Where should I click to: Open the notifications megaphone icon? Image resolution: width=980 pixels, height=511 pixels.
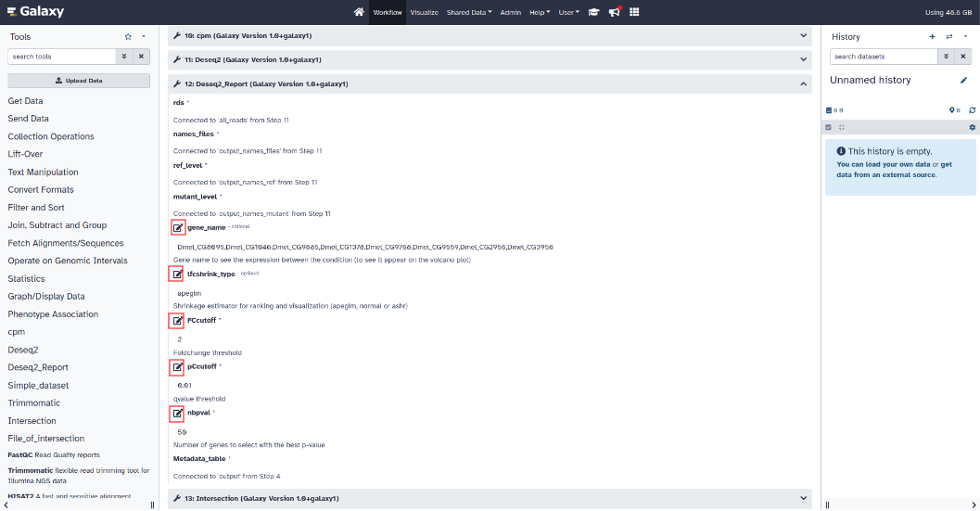pyautogui.click(x=614, y=12)
